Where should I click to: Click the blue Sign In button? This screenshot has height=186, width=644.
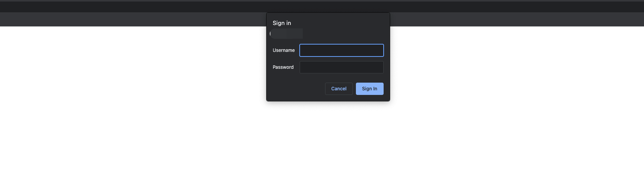(370, 89)
